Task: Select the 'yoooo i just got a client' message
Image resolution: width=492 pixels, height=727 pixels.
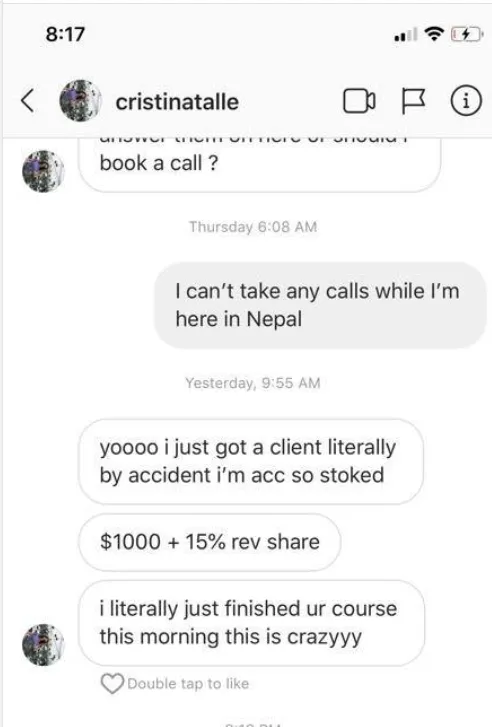Action: pyautogui.click(x=251, y=461)
